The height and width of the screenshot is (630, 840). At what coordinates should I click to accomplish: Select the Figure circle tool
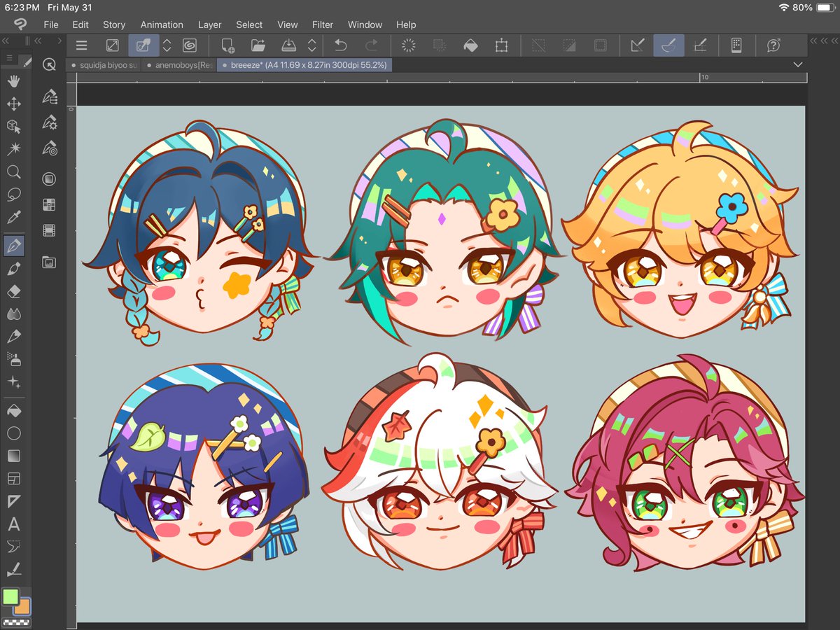click(13, 433)
